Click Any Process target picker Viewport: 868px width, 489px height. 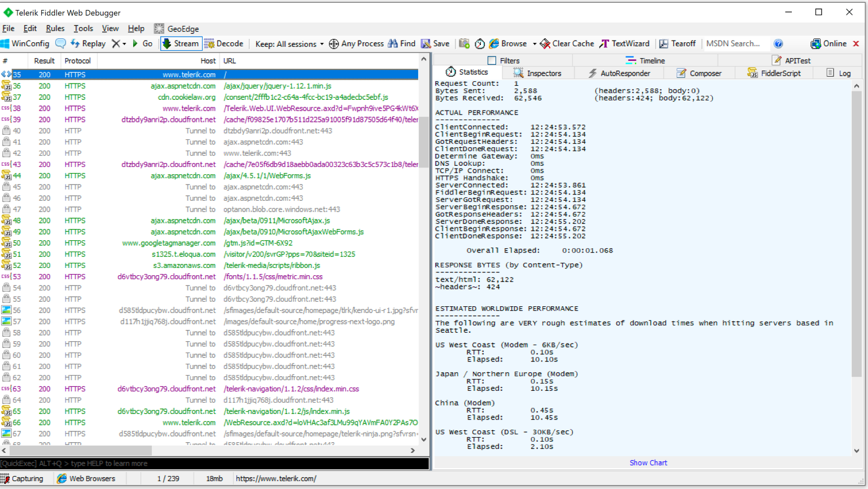point(356,43)
